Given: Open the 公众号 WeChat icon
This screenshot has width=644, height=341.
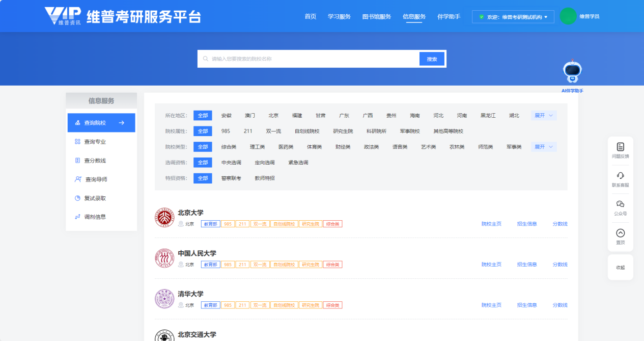Looking at the screenshot, I should coord(620,204).
